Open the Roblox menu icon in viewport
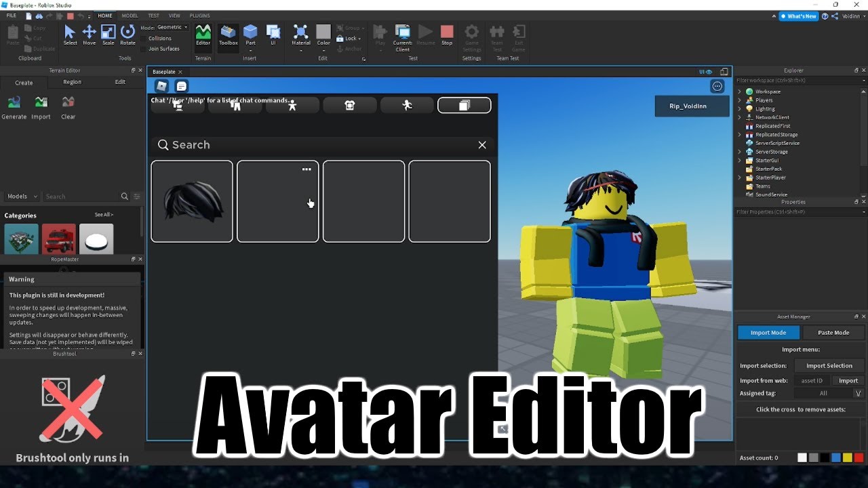This screenshot has height=488, width=868. coord(161,86)
